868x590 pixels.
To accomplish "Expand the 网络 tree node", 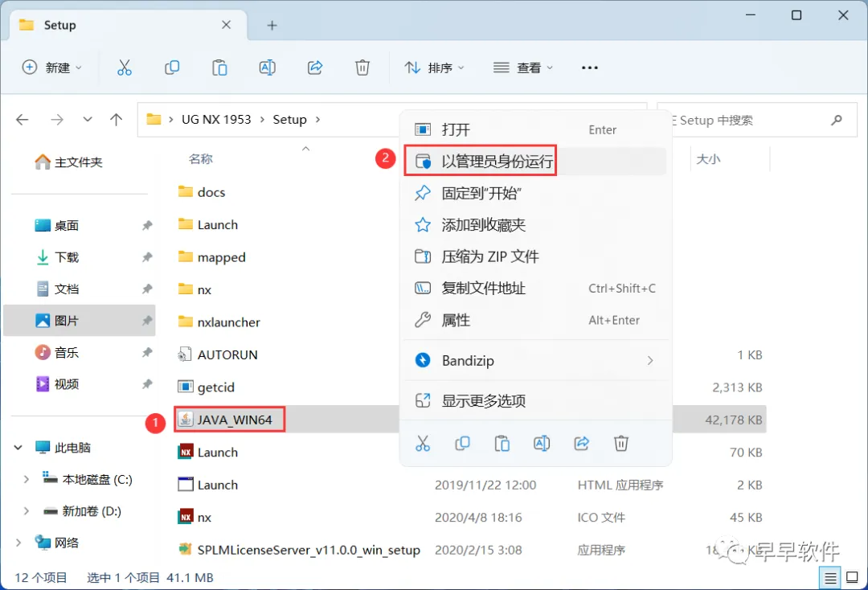I will tap(18, 543).
